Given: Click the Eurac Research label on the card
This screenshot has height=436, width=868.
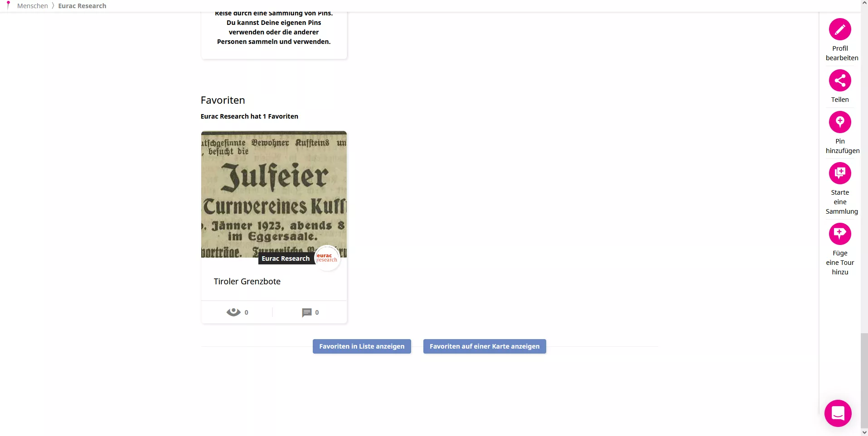Looking at the screenshot, I should (x=286, y=259).
